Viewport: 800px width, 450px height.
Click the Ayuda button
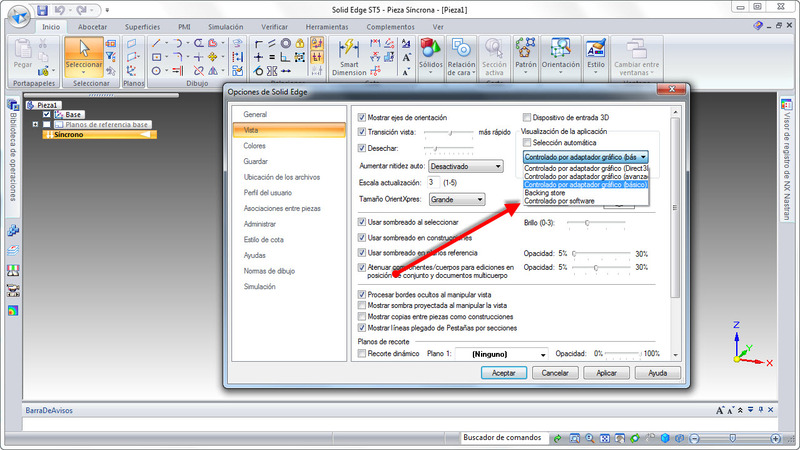(x=658, y=373)
